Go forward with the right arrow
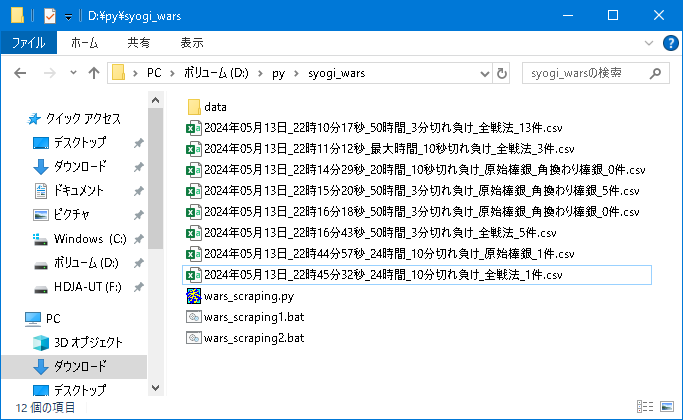683x420 pixels. pos(50,73)
